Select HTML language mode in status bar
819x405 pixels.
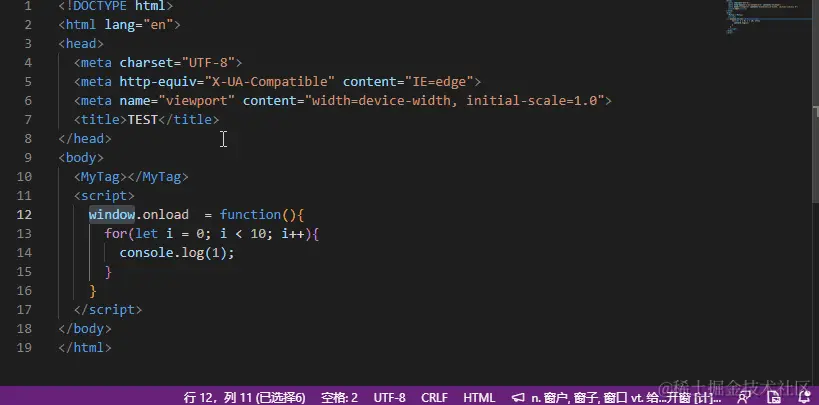[479, 398]
